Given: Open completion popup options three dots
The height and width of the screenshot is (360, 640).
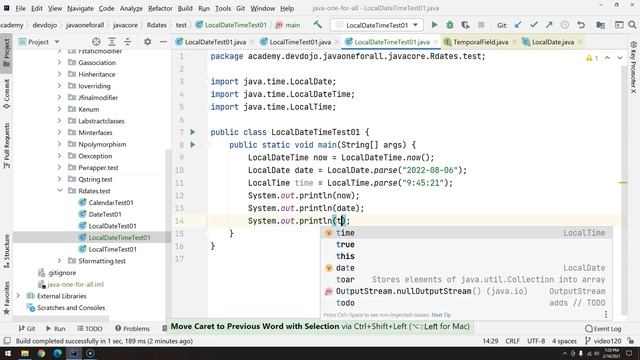Looking at the screenshot, I should click(606, 314).
